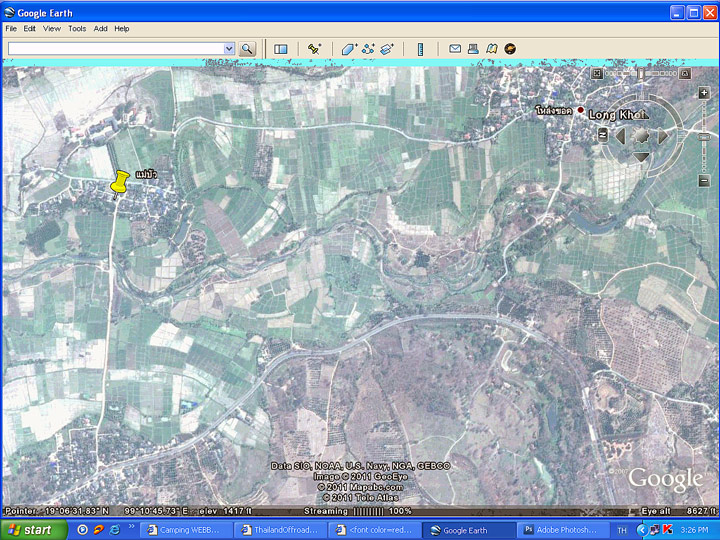Screen dimensions: 720x540
Task: Click the Windows Start button
Action: click(30, 530)
